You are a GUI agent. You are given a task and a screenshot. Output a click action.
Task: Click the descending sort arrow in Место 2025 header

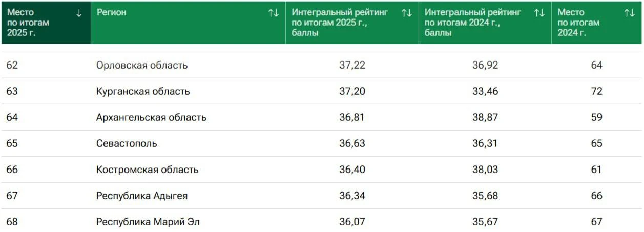click(x=79, y=13)
